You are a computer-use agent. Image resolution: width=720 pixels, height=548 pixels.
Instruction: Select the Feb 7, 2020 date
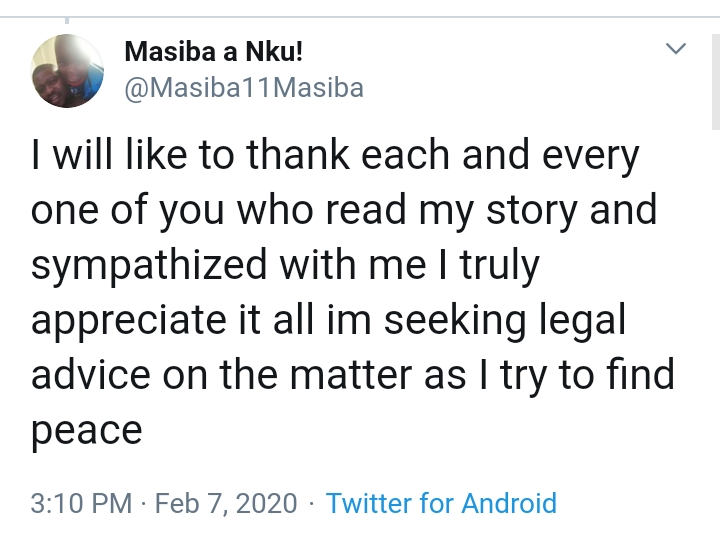[x=227, y=503]
